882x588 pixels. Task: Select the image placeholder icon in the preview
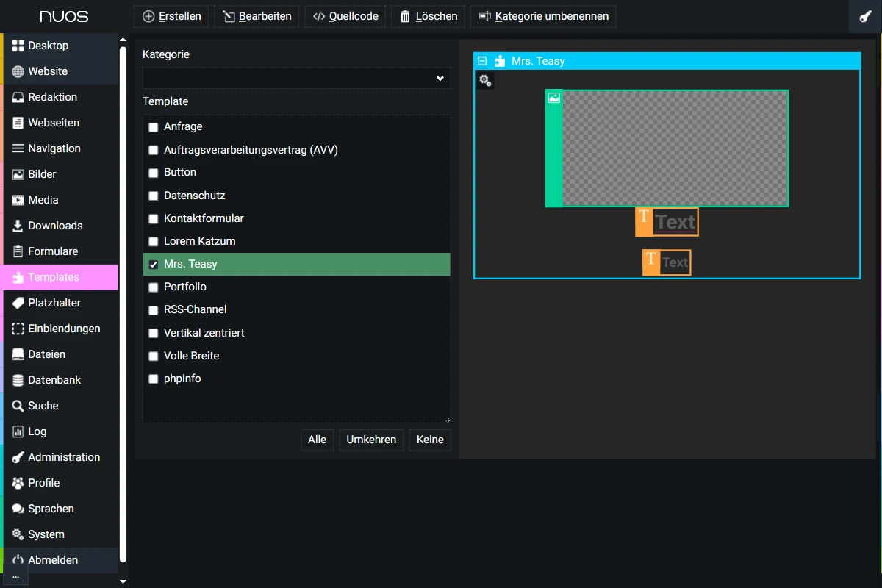554,98
